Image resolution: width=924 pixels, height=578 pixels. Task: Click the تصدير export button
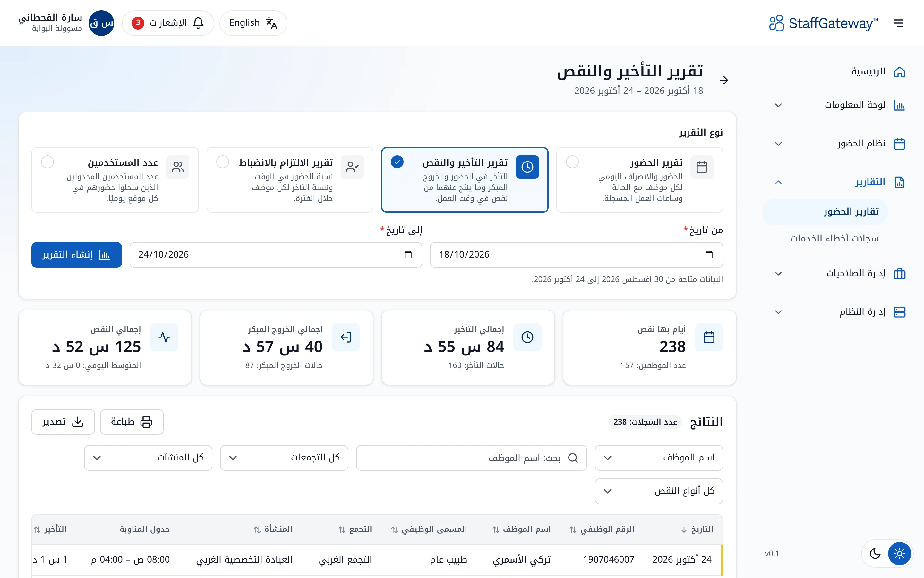click(x=63, y=422)
